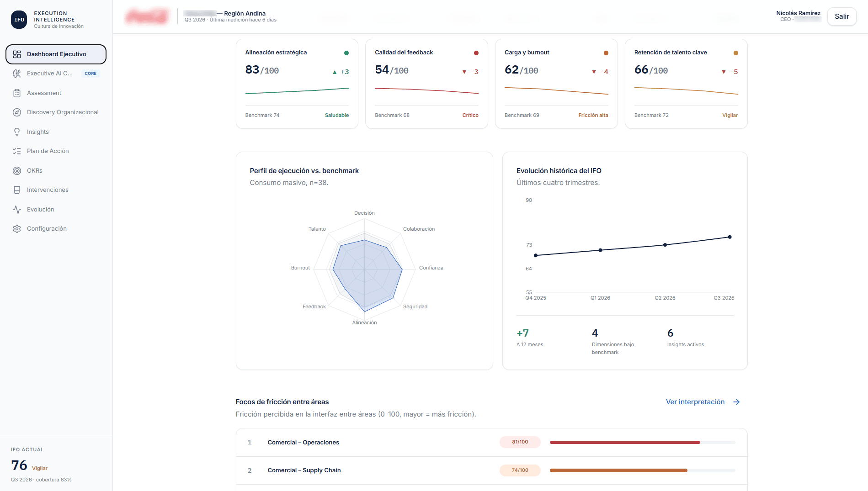This screenshot has height=491, width=868.
Task: Open Executive AI C... menu item
Action: (x=56, y=74)
